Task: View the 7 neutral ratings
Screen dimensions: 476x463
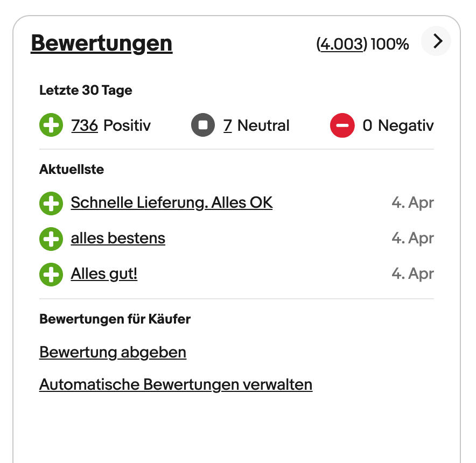Action: (x=227, y=126)
